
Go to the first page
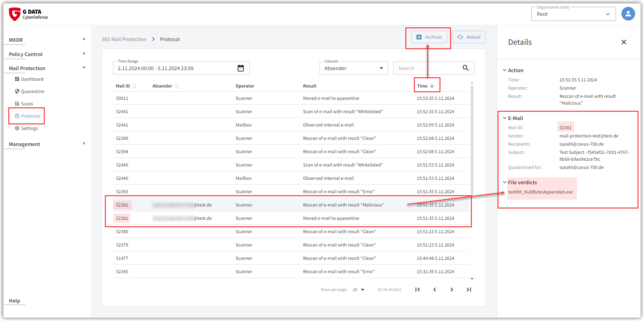click(417, 290)
